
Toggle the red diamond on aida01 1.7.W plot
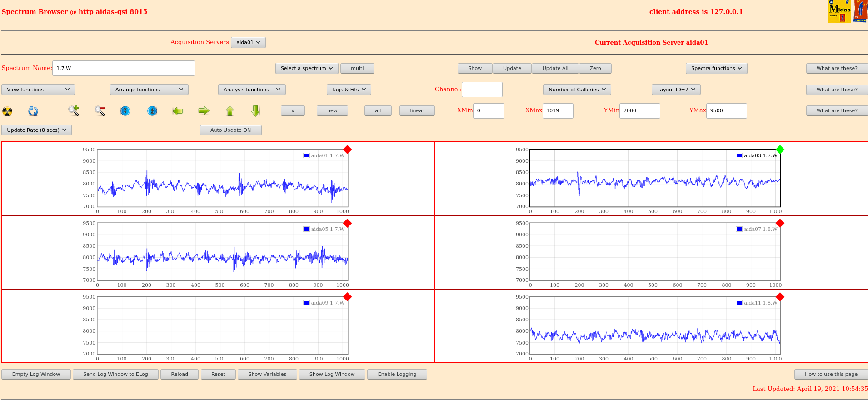[348, 150]
